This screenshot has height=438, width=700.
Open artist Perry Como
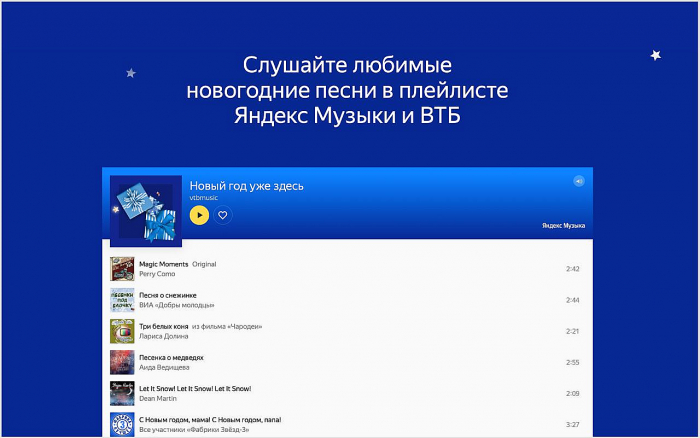tap(157, 274)
